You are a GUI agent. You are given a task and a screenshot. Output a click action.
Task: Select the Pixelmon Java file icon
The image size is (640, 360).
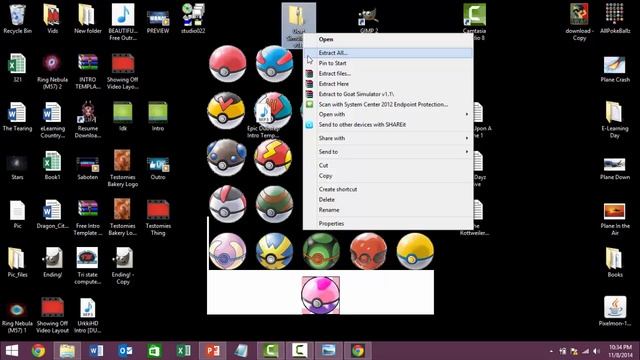pyautogui.click(x=615, y=311)
